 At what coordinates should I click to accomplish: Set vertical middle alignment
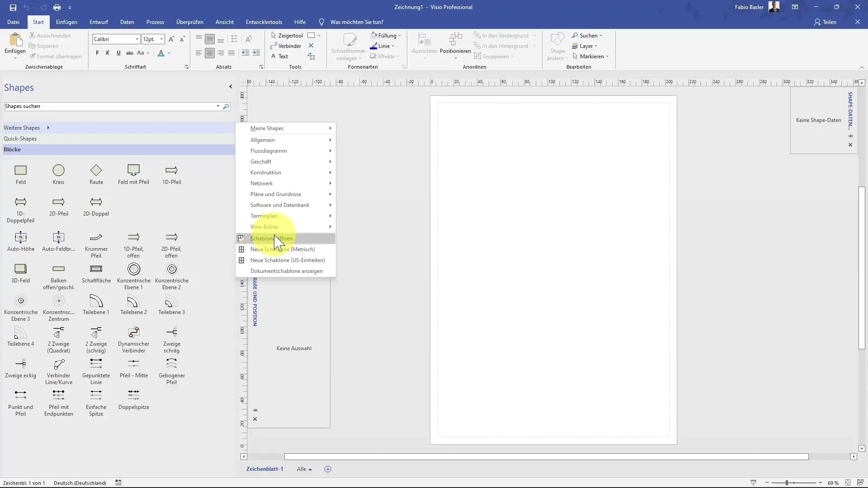(210, 39)
